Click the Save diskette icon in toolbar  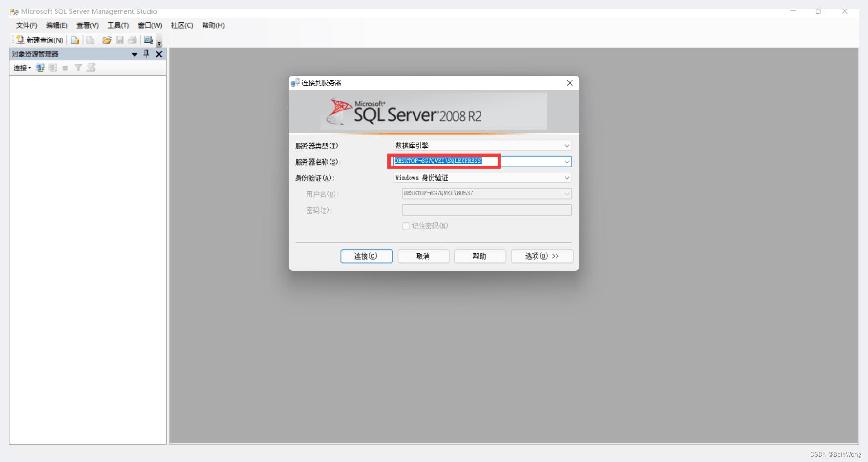click(120, 40)
